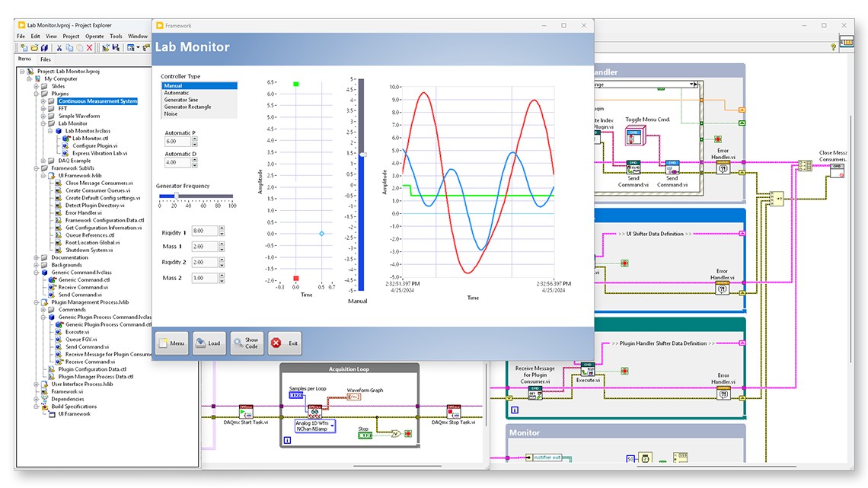Open the Analog 1D Wfm NChan NSamp selector

pyautogui.click(x=315, y=426)
